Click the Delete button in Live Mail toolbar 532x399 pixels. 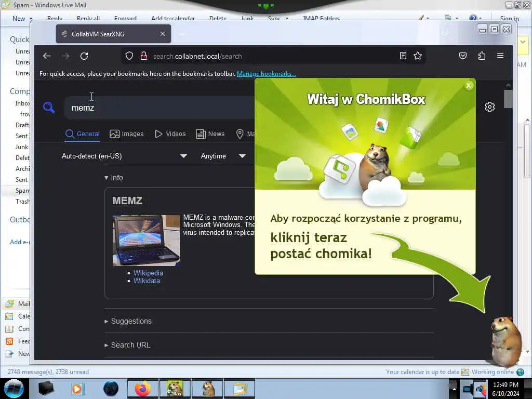pos(218,18)
